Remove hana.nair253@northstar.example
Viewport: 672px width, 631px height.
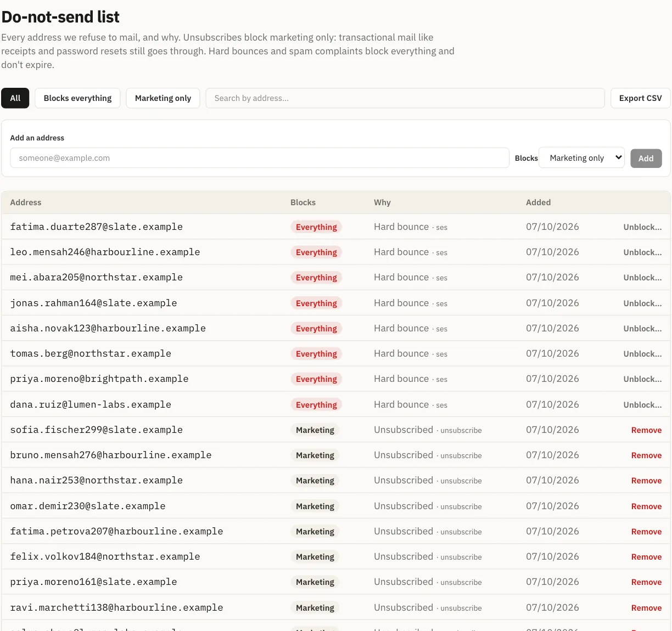coord(646,481)
